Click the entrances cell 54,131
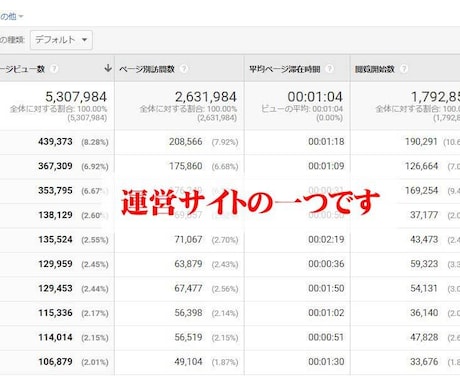Viewport: 460px width, 380px height. click(x=424, y=288)
